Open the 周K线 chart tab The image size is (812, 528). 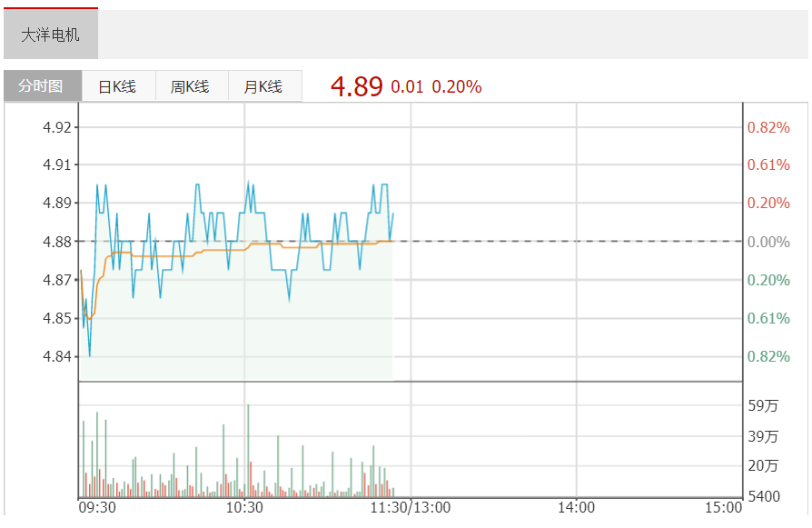point(191,86)
